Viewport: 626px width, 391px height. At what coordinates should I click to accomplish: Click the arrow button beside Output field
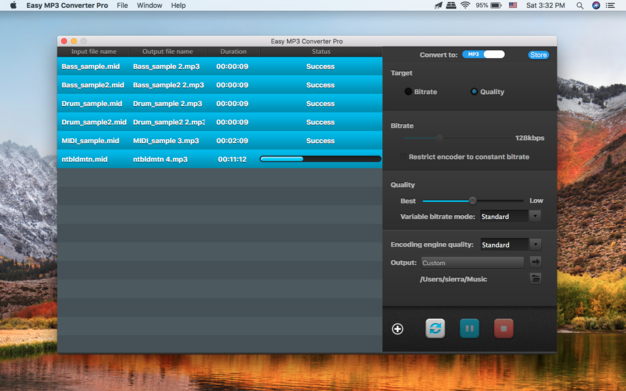click(535, 262)
